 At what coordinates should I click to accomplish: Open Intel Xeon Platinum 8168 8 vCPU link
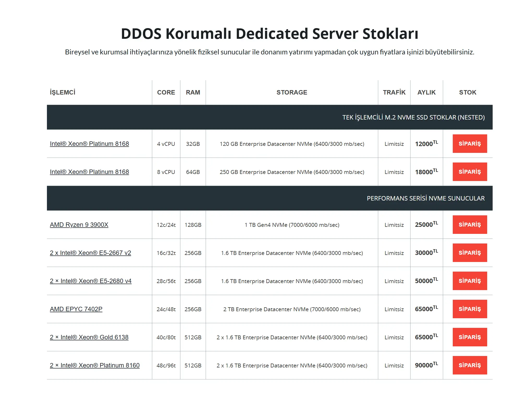point(89,172)
